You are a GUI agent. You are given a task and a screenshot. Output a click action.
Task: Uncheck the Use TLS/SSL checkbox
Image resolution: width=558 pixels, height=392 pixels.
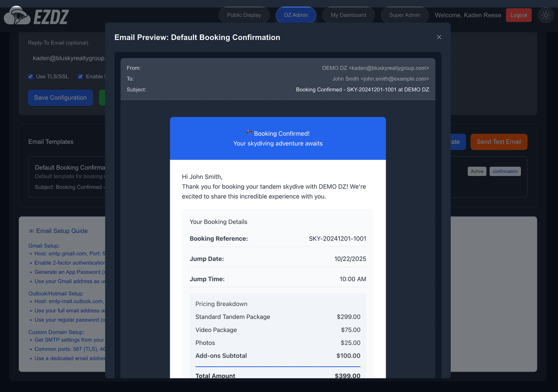coord(30,76)
